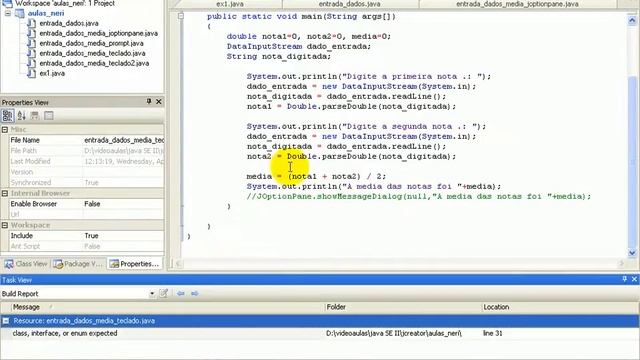Click the editor horizontal scrollbar left arrow

tap(178, 264)
